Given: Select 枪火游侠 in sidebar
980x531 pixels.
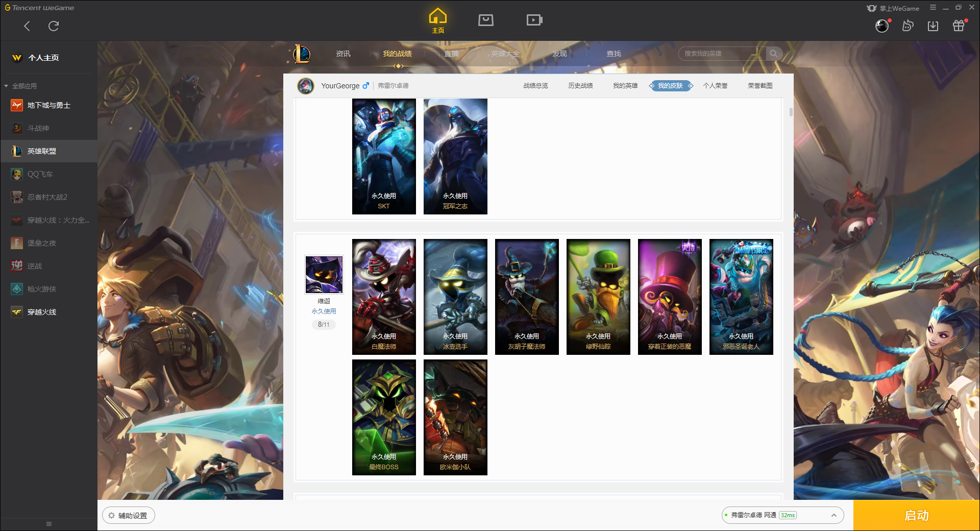Looking at the screenshot, I should click(x=48, y=289).
